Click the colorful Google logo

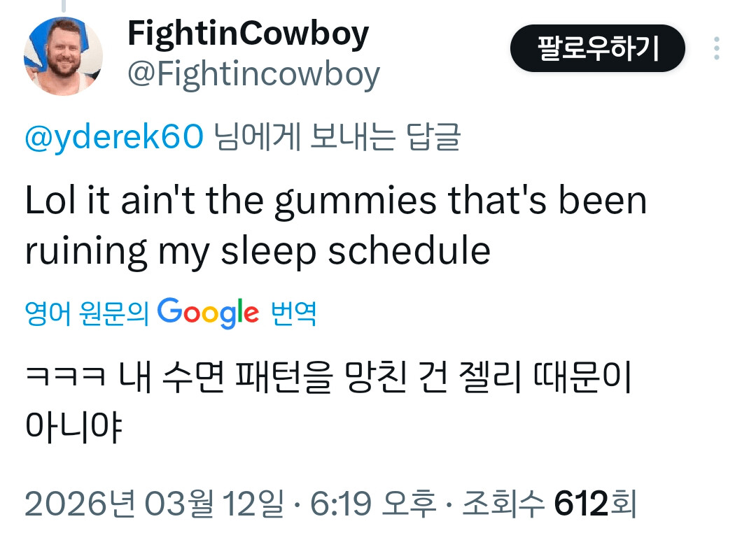208,313
